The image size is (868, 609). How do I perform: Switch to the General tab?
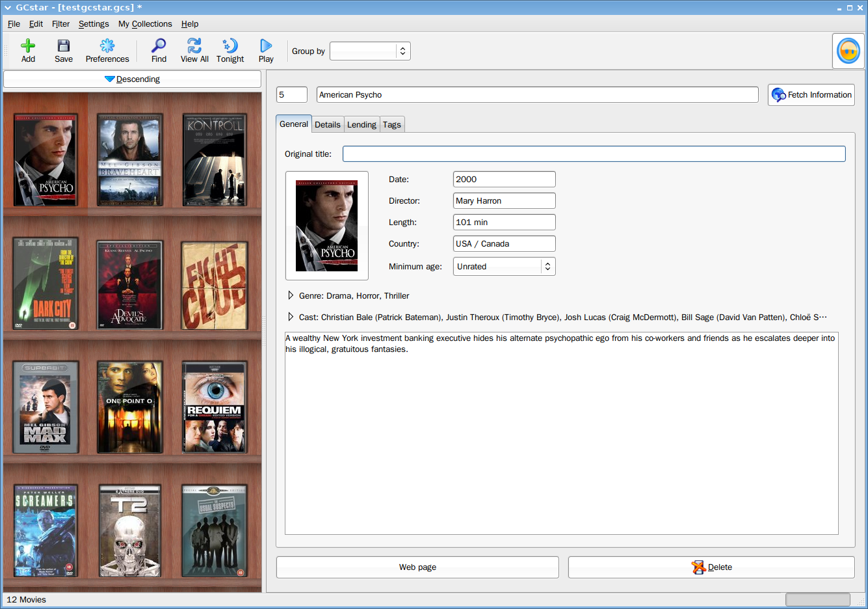pos(294,124)
